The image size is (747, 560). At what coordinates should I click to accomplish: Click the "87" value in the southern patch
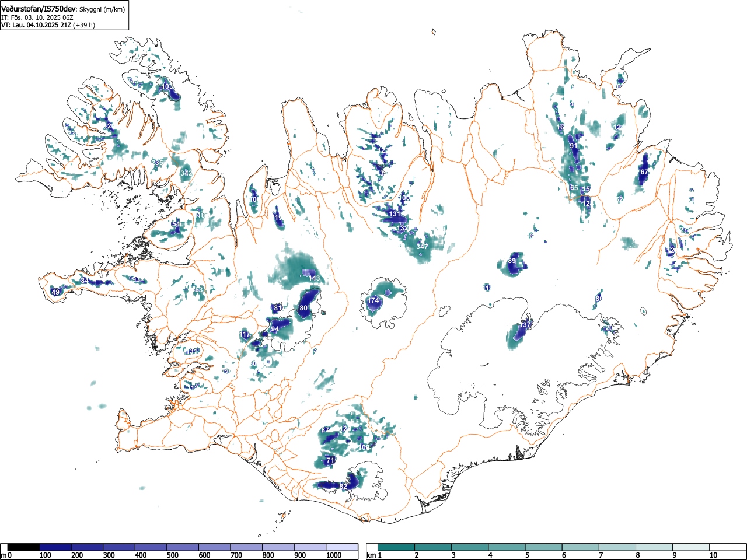[325, 430]
